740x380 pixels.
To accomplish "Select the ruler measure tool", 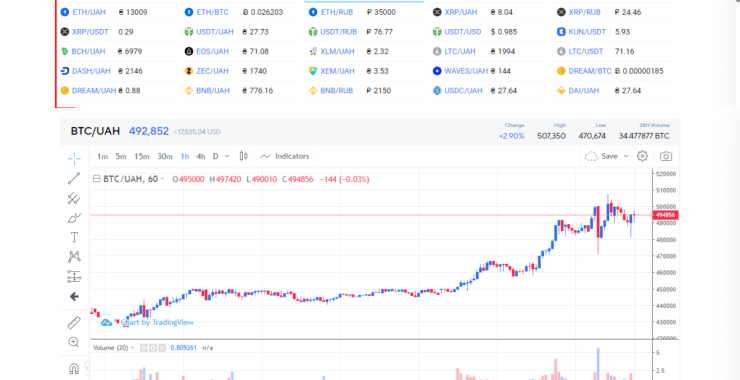I will [x=74, y=323].
